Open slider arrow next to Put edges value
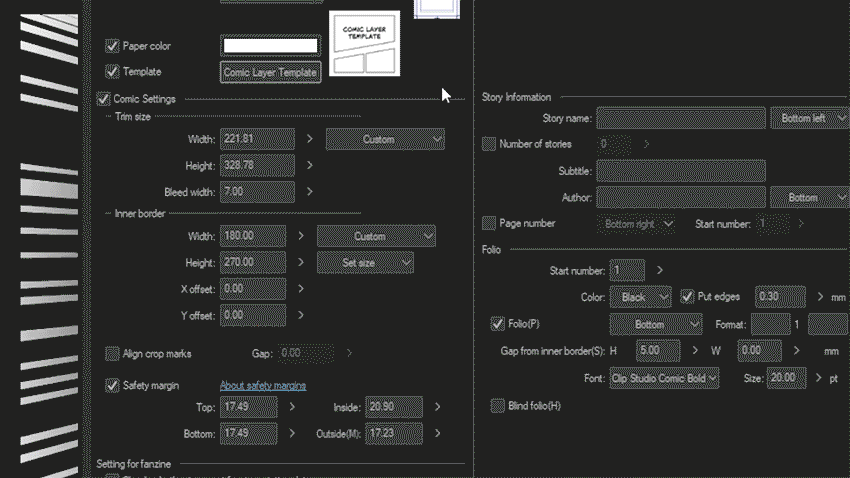The height and width of the screenshot is (478, 850). point(820,296)
